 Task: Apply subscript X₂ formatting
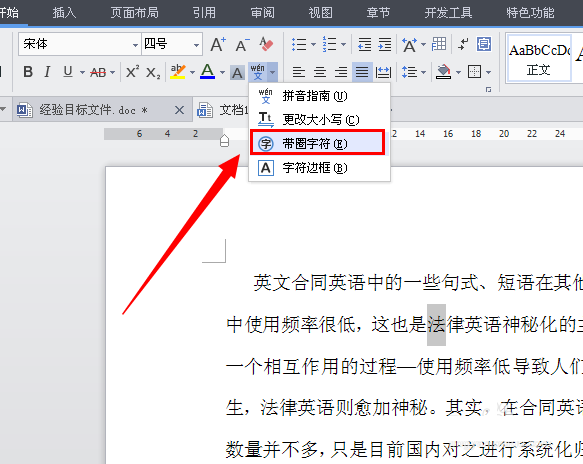[153, 72]
